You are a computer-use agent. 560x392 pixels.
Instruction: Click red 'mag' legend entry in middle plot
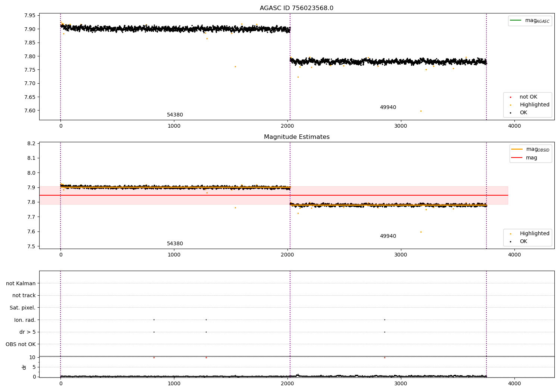coord(524,158)
